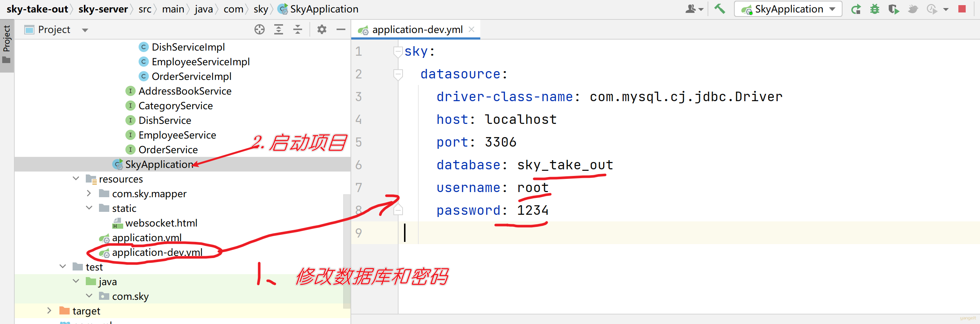This screenshot has width=980, height=324.
Task: Select AddressBookService interface
Action: [x=185, y=91]
